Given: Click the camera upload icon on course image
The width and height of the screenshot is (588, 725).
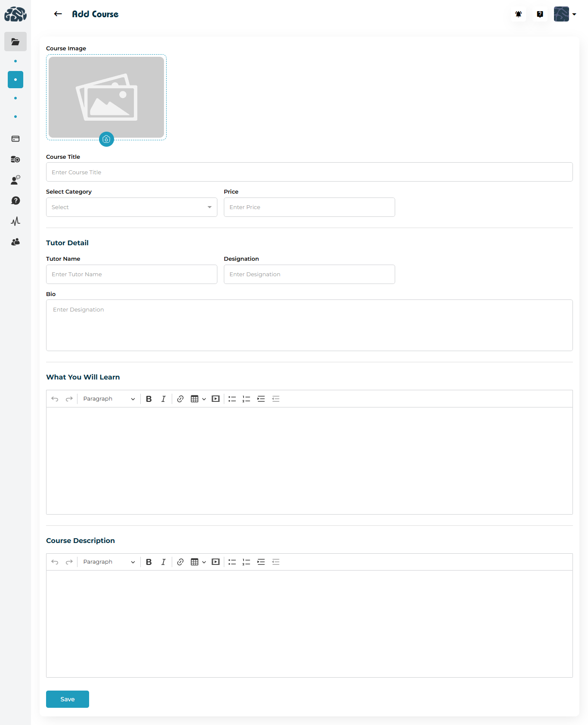Looking at the screenshot, I should [x=106, y=139].
